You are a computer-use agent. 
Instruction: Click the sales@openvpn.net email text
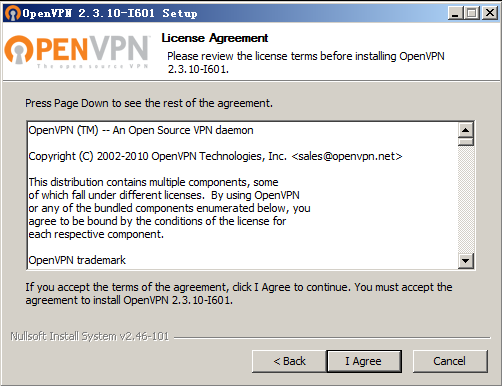[347, 156]
